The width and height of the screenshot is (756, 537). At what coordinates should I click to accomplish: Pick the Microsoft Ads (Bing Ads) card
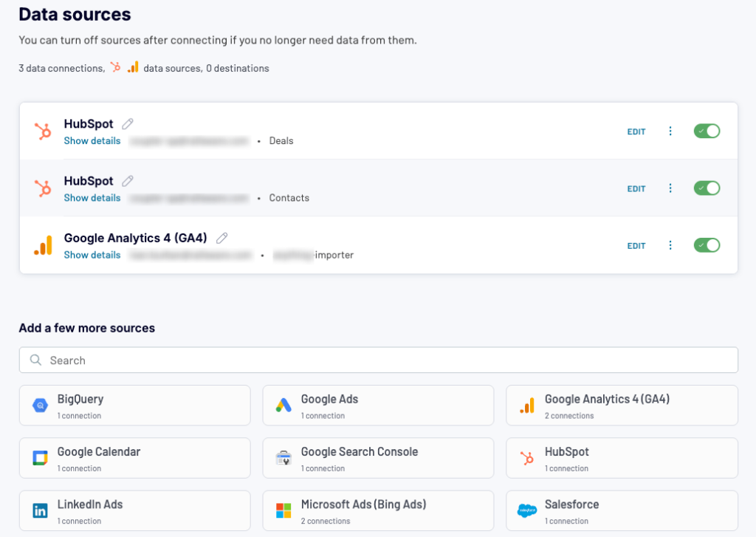click(x=379, y=510)
